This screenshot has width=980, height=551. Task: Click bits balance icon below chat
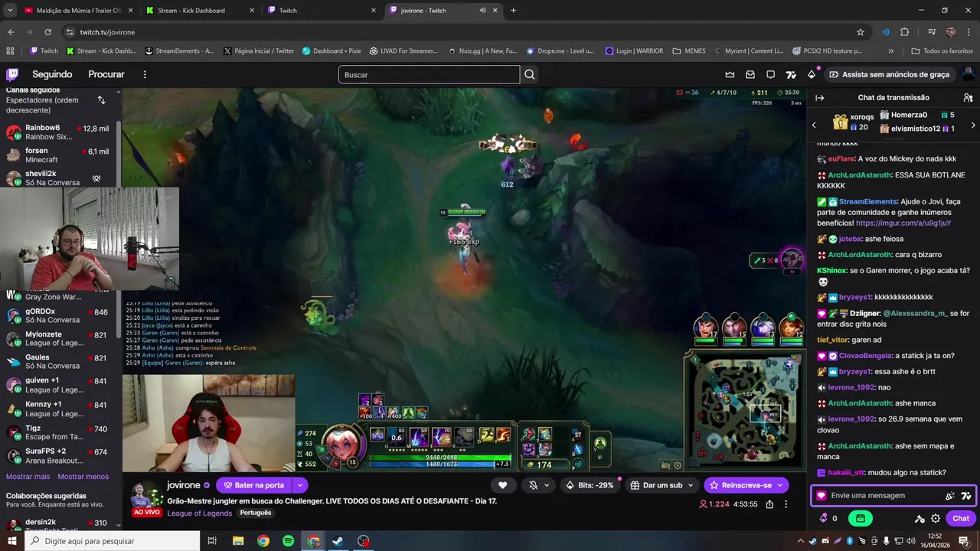click(x=824, y=518)
